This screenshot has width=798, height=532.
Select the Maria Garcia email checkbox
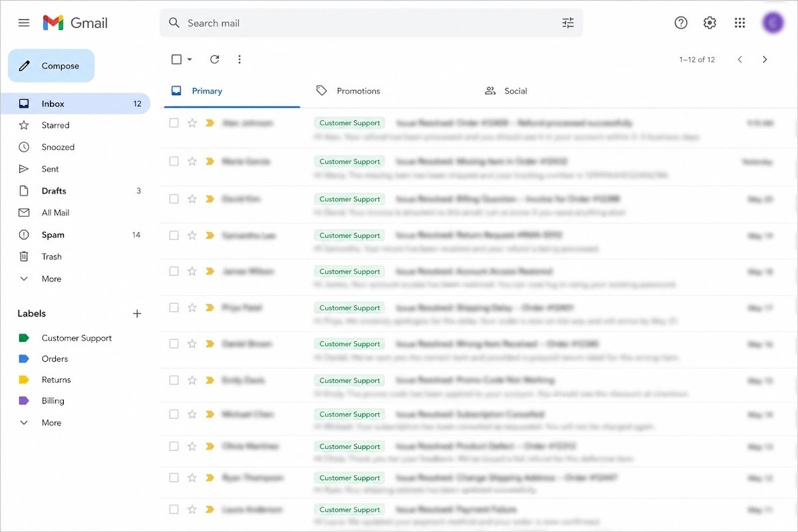point(174,161)
